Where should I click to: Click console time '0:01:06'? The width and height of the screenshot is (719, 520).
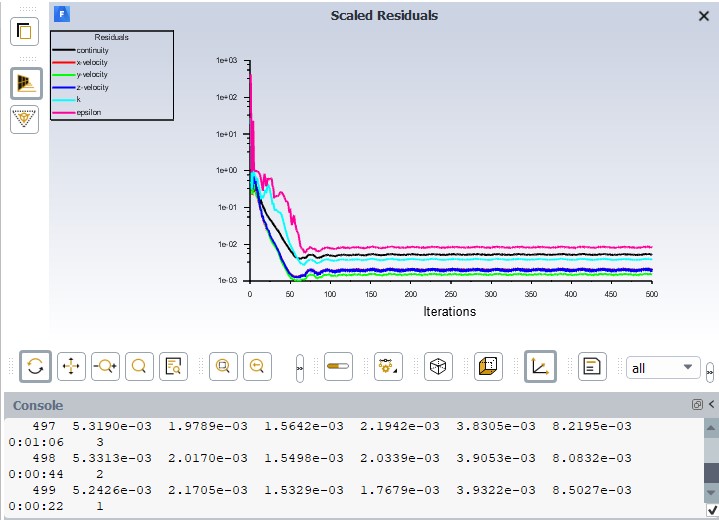(36, 442)
